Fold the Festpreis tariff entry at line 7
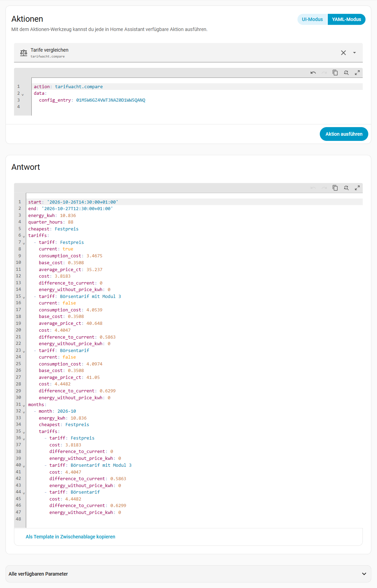 (x=24, y=244)
